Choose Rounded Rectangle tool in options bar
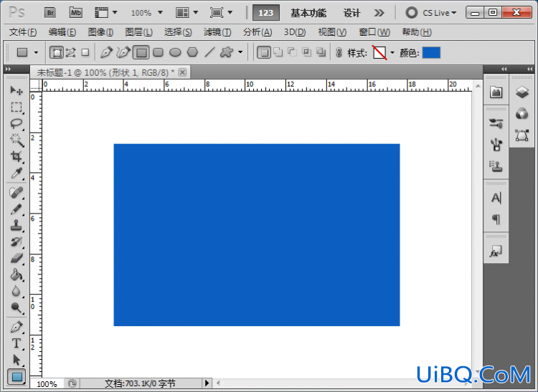 158,52
